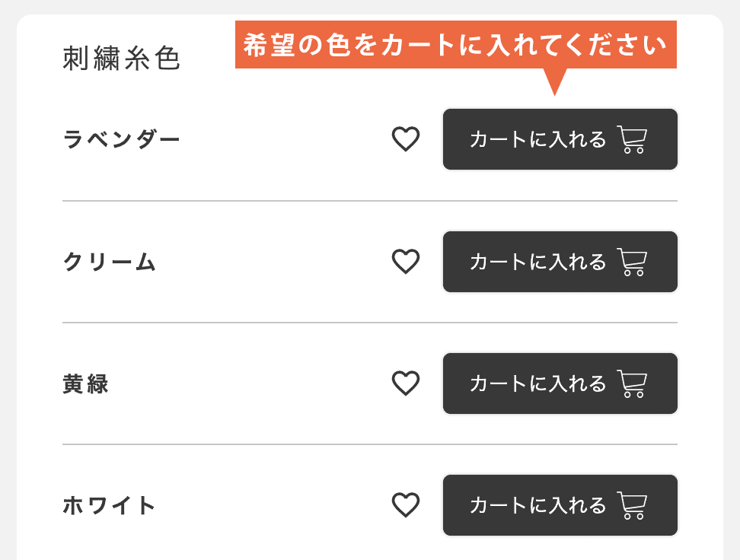Click the cart icon in the 黄緑 row

(632, 383)
